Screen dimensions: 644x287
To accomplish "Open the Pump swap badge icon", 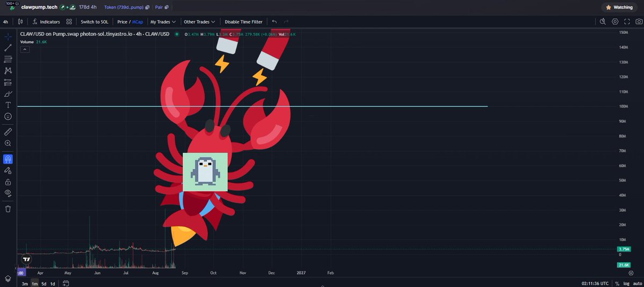I will (x=73, y=8).
